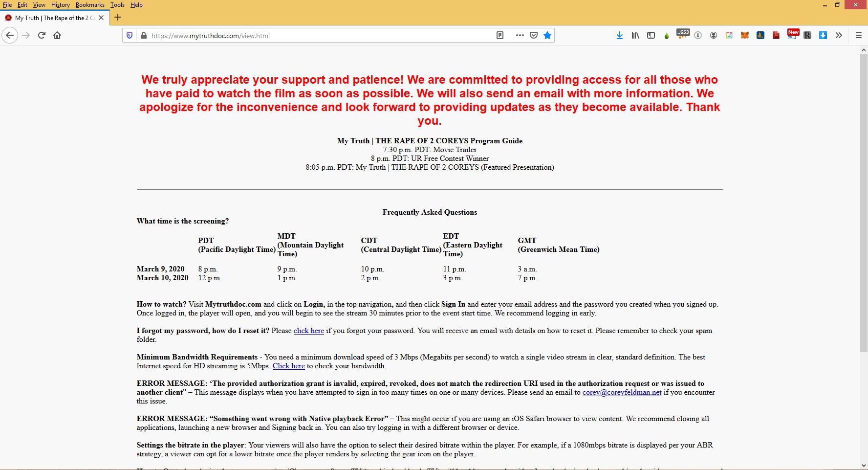This screenshot has height=470, width=868.
Task: Open the page actions three-dot menu
Action: click(520, 35)
